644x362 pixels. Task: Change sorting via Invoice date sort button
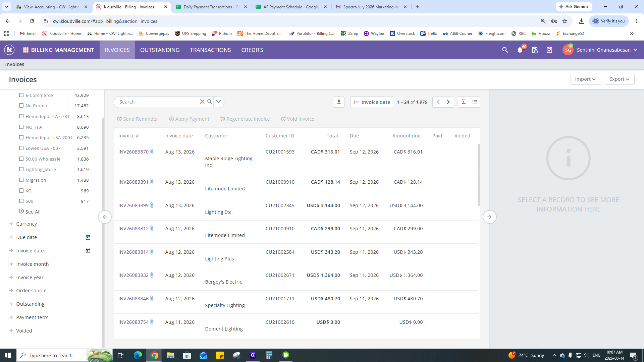tap(372, 102)
